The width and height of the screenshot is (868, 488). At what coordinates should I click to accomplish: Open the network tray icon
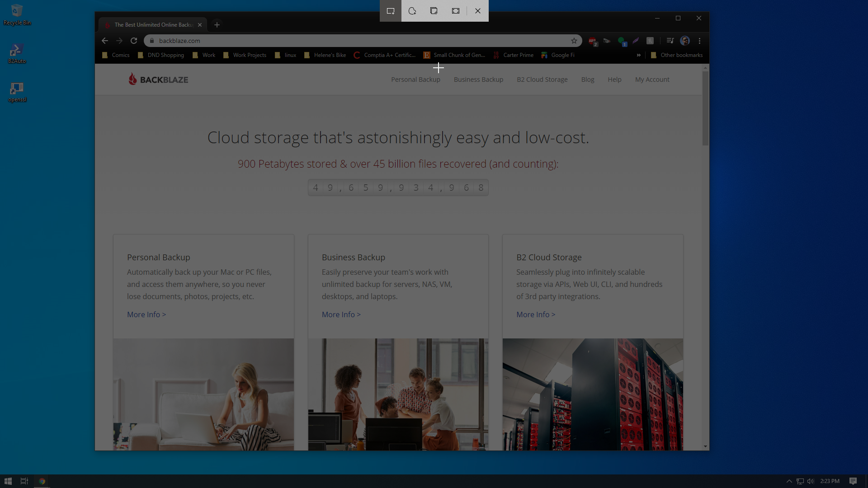click(x=800, y=481)
